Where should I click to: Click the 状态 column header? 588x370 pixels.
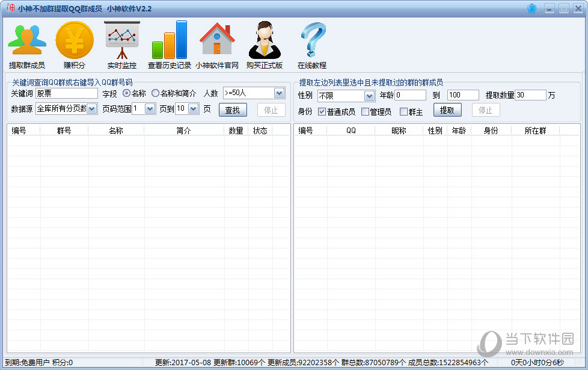tap(260, 130)
